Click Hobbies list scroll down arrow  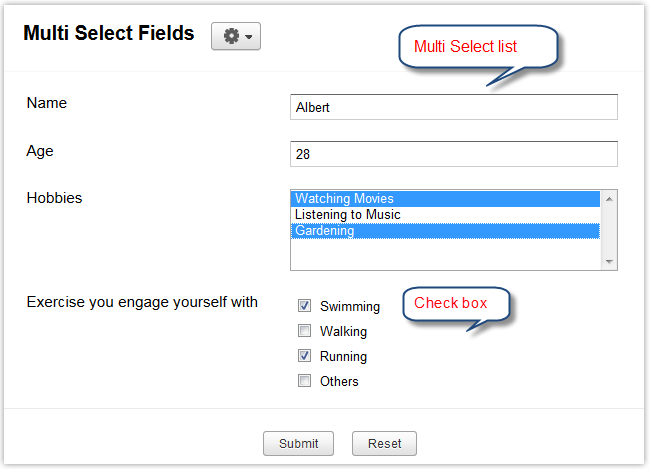pos(609,261)
